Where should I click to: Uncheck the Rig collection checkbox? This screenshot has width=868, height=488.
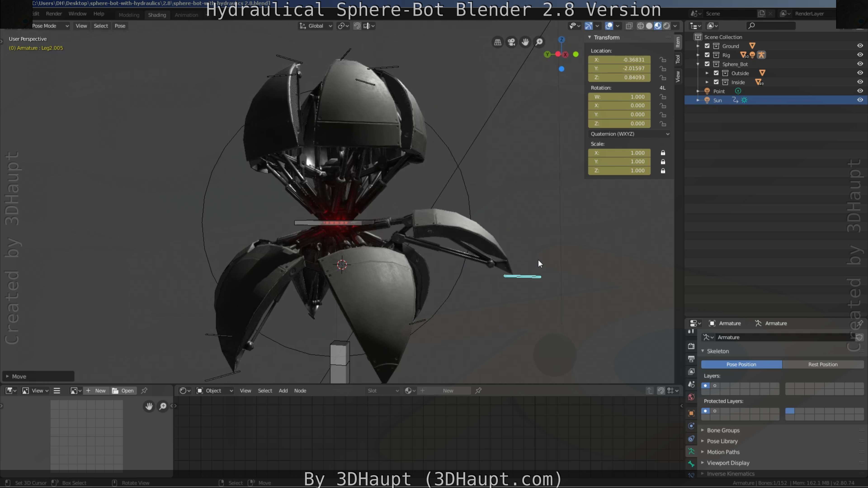(707, 55)
